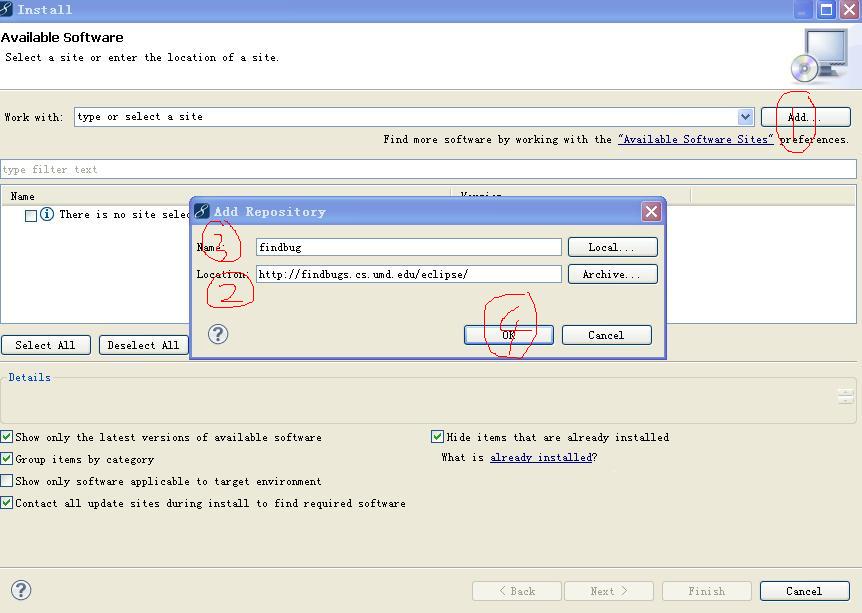Click the Next button
This screenshot has width=862, height=613.
pos(609,591)
